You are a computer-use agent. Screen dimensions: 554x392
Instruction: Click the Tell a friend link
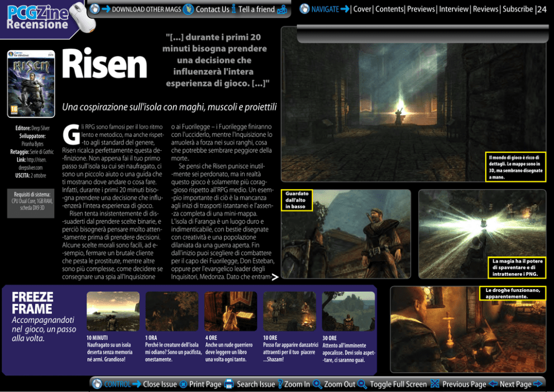[x=256, y=9]
